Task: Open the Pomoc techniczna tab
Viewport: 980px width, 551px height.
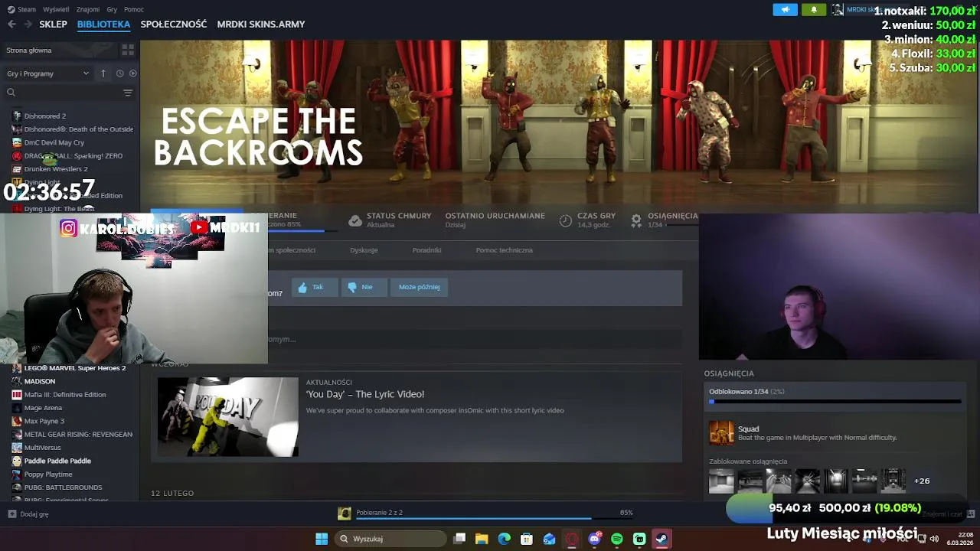Action: click(504, 250)
